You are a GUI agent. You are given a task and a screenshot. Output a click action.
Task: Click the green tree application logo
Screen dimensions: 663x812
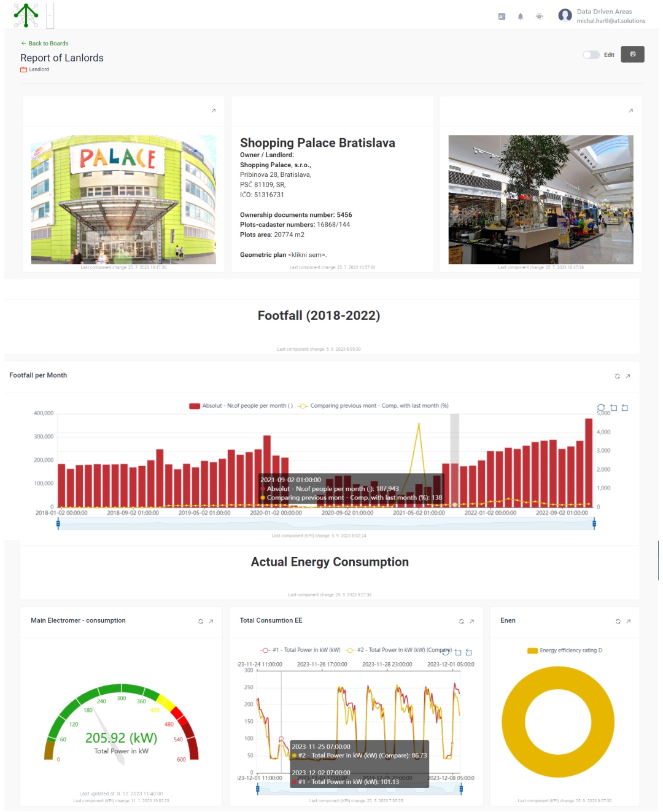(26, 15)
